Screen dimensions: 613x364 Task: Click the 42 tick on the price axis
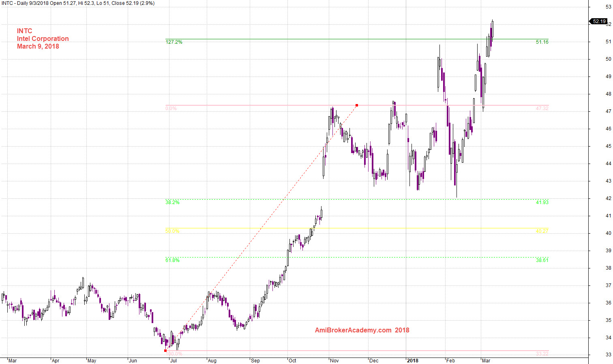pos(608,198)
